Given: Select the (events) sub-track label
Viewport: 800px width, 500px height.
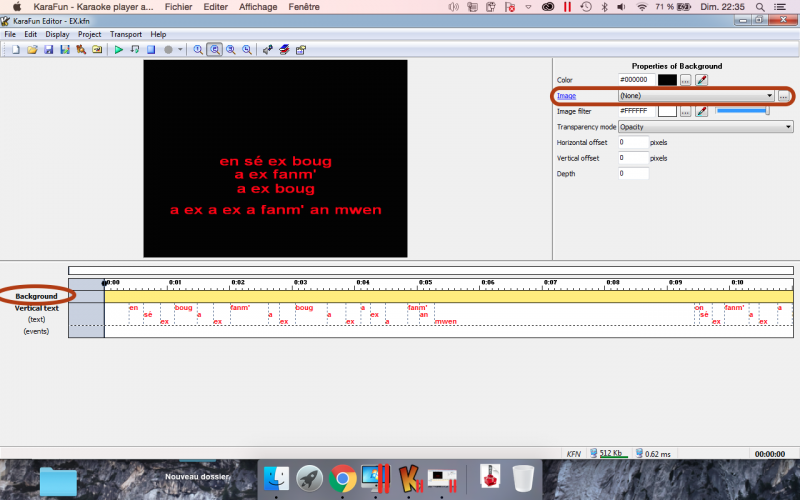Looking at the screenshot, I should click(x=36, y=331).
